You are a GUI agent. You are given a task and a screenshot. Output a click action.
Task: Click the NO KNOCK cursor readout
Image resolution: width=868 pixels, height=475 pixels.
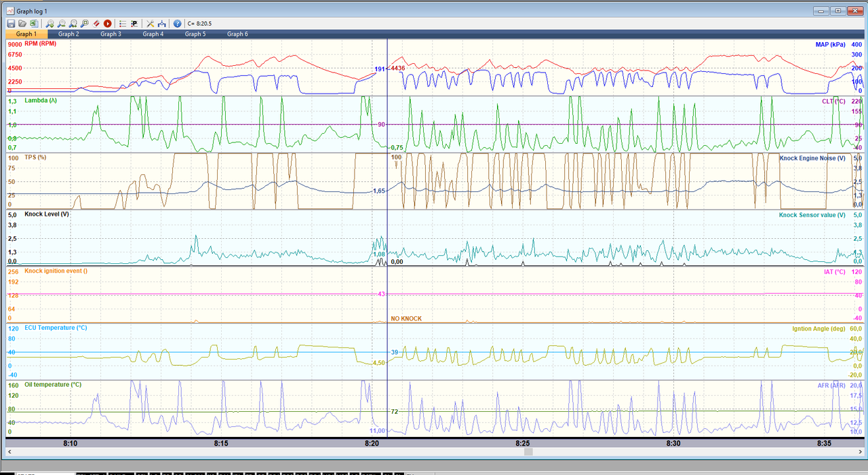[x=406, y=318]
